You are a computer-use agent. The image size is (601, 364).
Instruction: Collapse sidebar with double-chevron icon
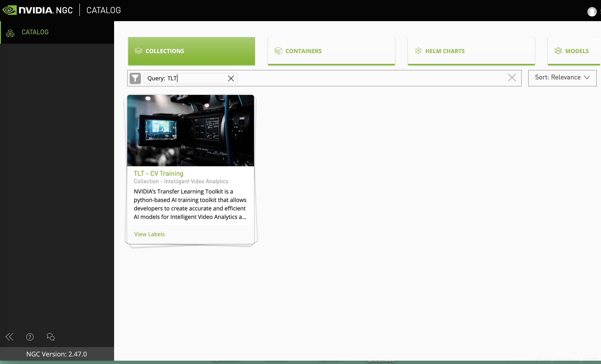[x=10, y=337]
